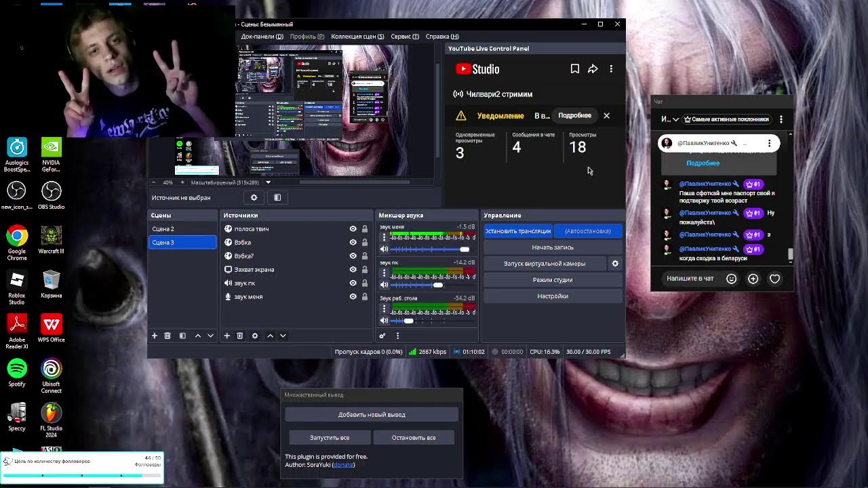Open 'звук пк' mixer channel options
868x488 pixels.
(x=384, y=272)
